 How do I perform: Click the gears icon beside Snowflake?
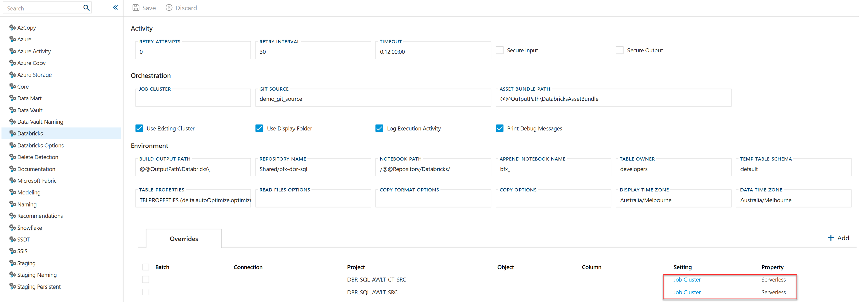(x=12, y=227)
